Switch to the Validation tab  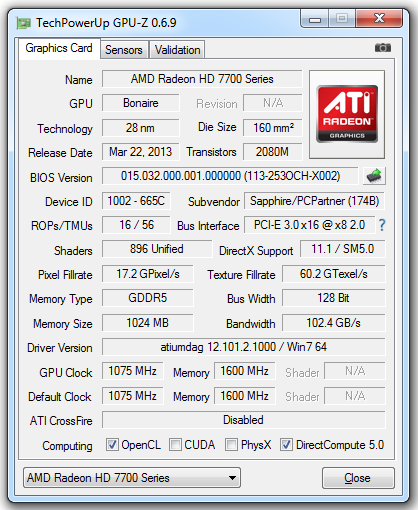(x=177, y=50)
